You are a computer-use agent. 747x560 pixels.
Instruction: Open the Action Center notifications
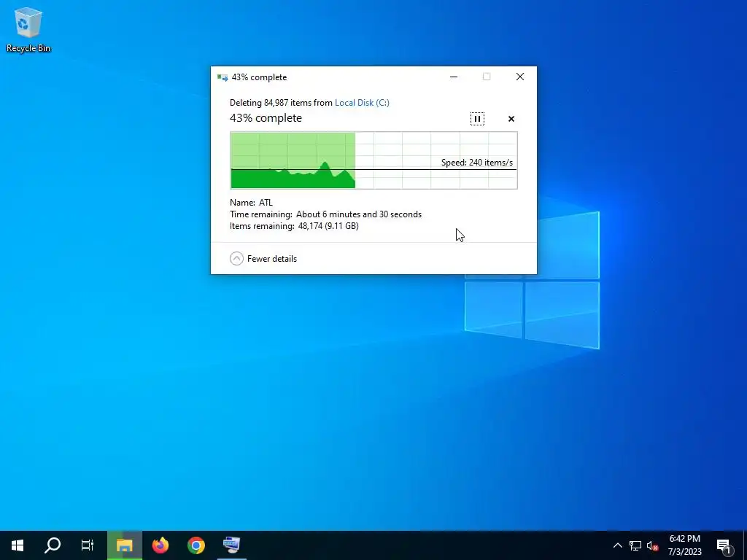point(724,545)
